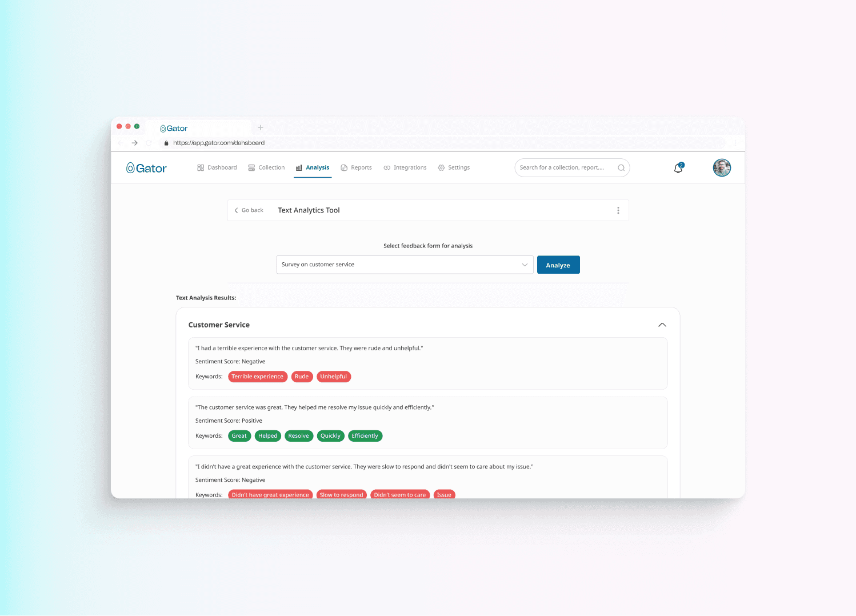
Task: Open the Dashboard navigation icon
Action: coord(201,167)
